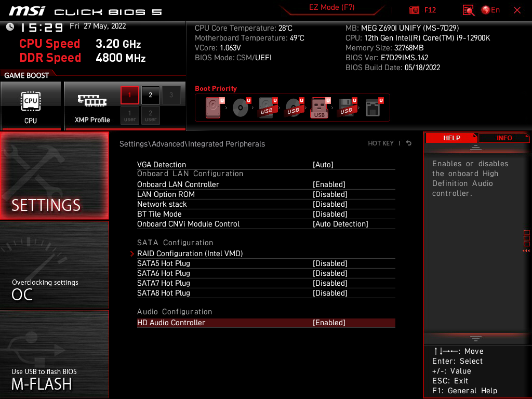Select XMP user profile 1
532x399 pixels.
[x=129, y=115]
